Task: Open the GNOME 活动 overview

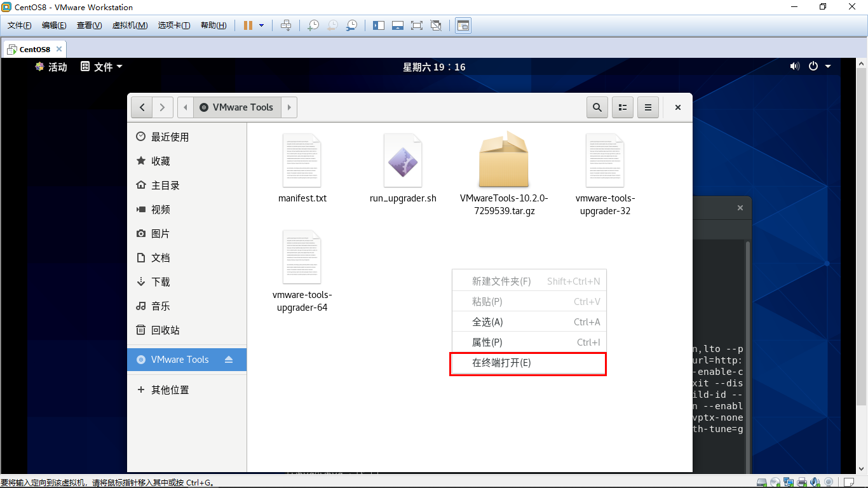Action: click(51, 67)
